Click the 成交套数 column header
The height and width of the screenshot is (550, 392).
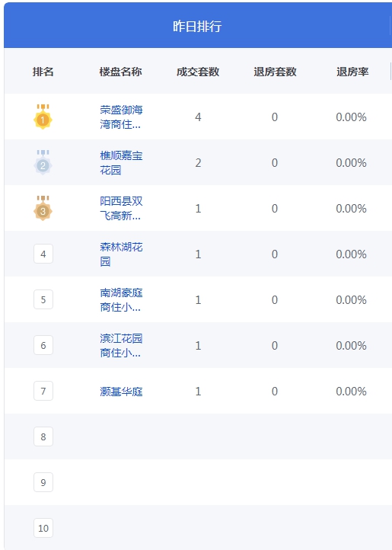click(198, 72)
